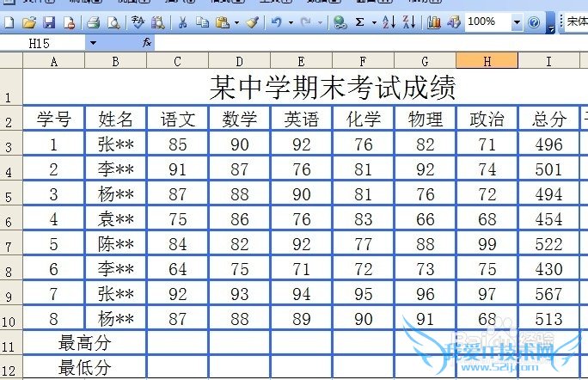Print the sheet using the printer icon

(93, 23)
